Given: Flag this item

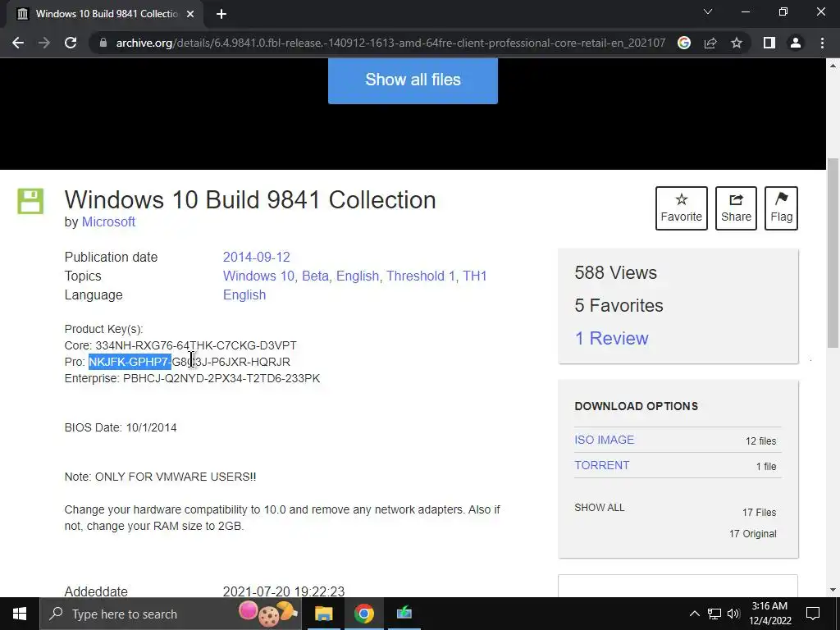Looking at the screenshot, I should [x=782, y=208].
